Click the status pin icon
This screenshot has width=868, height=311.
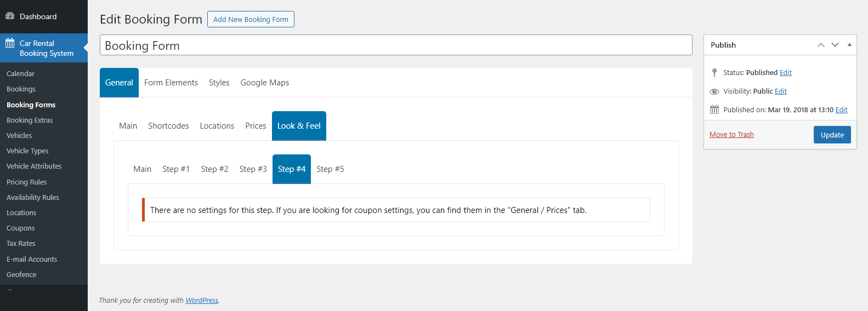tap(714, 72)
